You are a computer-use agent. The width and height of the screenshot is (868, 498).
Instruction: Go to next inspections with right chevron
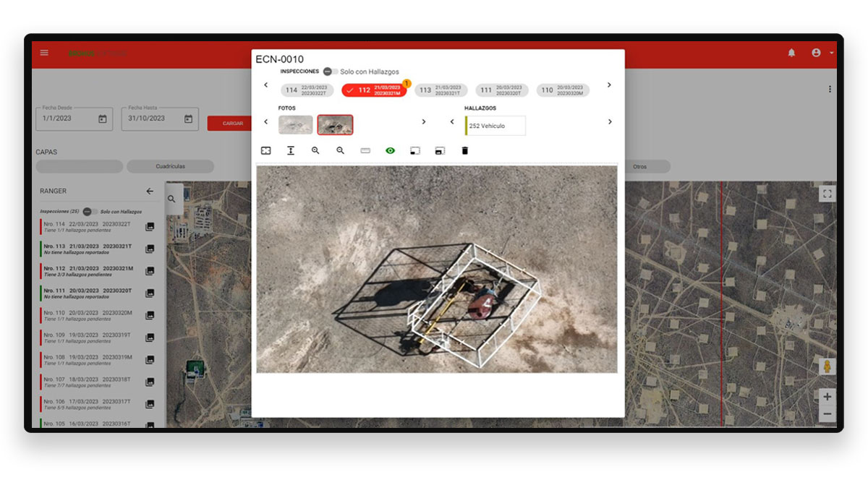(609, 85)
